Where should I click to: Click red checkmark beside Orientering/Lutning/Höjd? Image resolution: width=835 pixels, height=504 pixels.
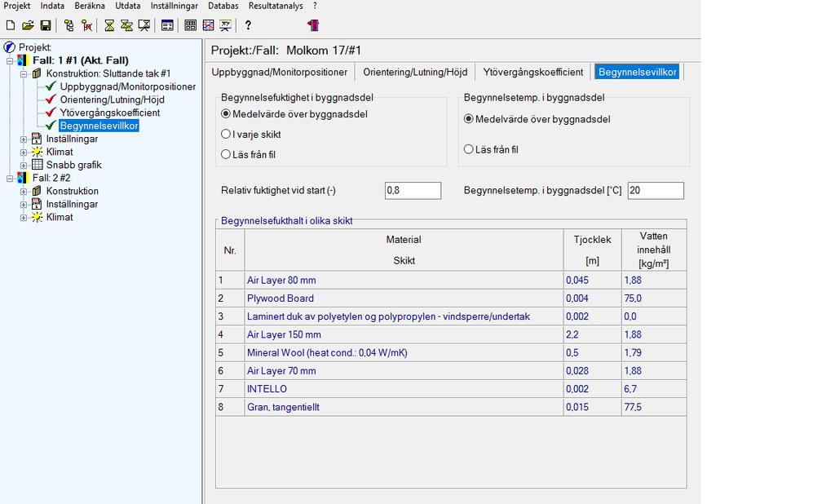51,99
